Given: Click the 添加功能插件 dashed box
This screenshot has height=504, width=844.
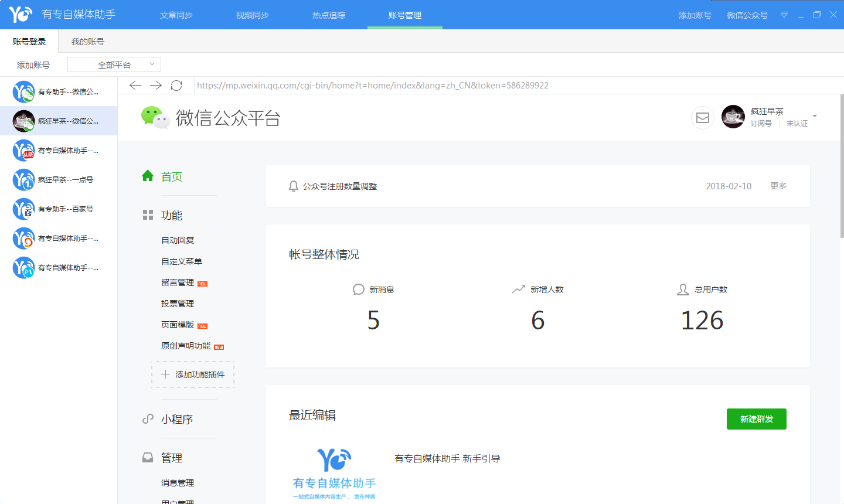Looking at the screenshot, I should pyautogui.click(x=193, y=374).
